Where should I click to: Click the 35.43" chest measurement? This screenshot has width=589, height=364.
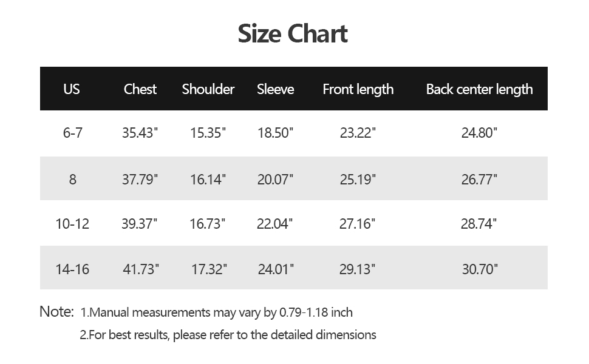click(140, 133)
